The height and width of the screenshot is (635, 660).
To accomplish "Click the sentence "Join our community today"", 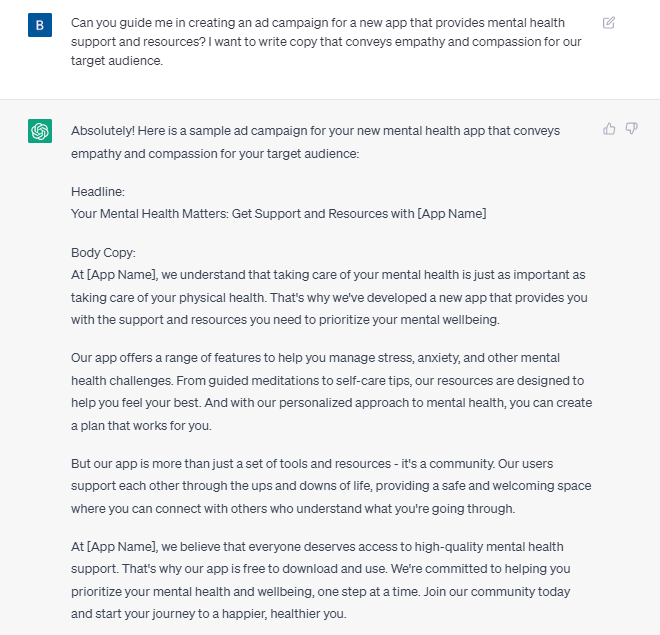I will (x=497, y=592).
